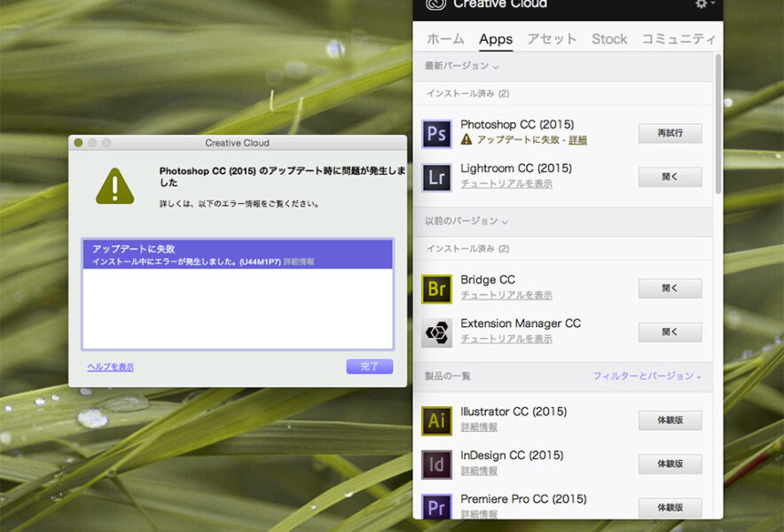Viewport: 784px width, 532px height.
Task: Click 詳細情報 link under InDesign CC (2015)
Action: (x=479, y=471)
